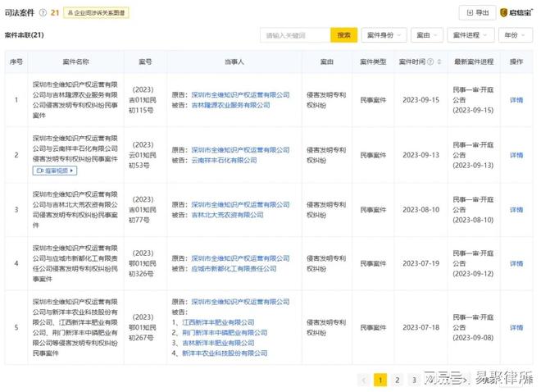Viewport: 541px width, 392px height.
Task: Click the 案件串联(21) label
Action: [x=24, y=35]
